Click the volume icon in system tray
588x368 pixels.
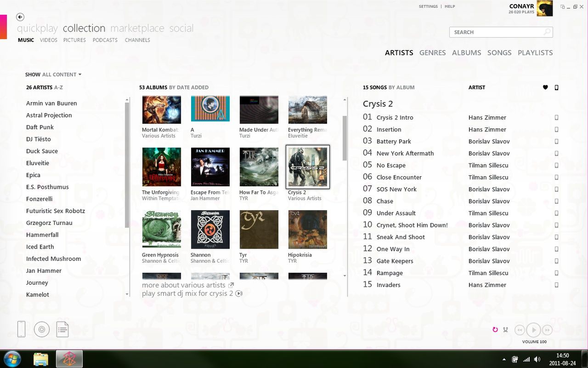tap(537, 359)
